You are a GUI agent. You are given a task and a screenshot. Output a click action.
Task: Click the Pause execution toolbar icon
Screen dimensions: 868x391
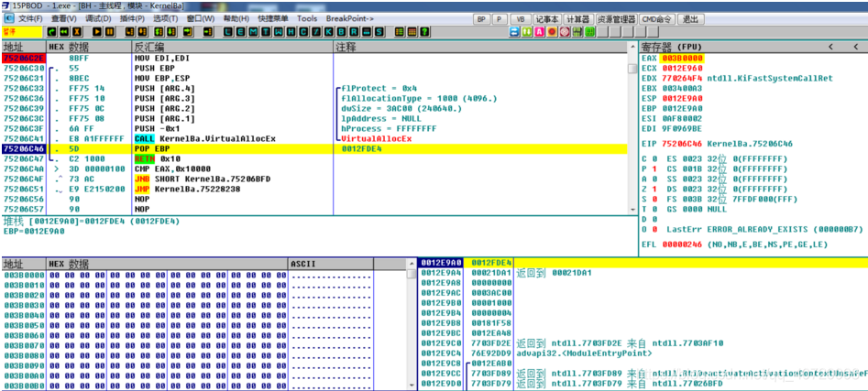click(x=109, y=31)
